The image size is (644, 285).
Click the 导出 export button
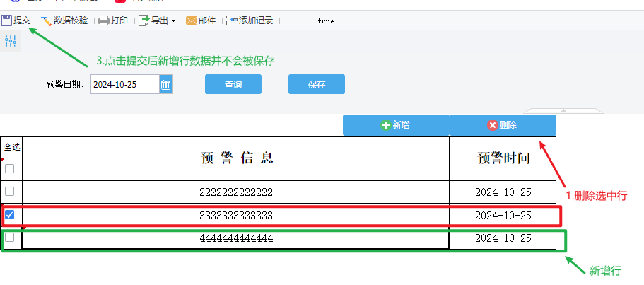[153, 21]
